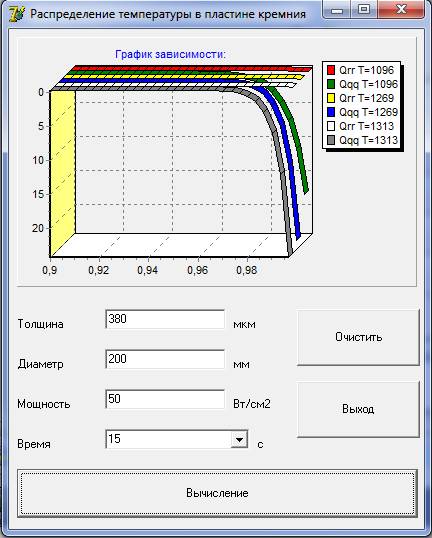This screenshot has width=432, height=538.
Task: Click the yellow left wall of chart
Action: point(62,173)
